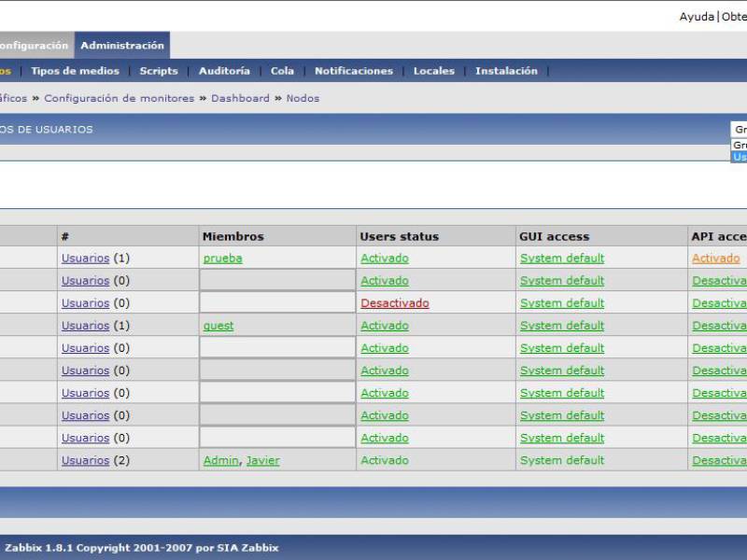Click the Notificaciones menu item
Image resolution: width=747 pixels, height=560 pixels.
point(354,71)
